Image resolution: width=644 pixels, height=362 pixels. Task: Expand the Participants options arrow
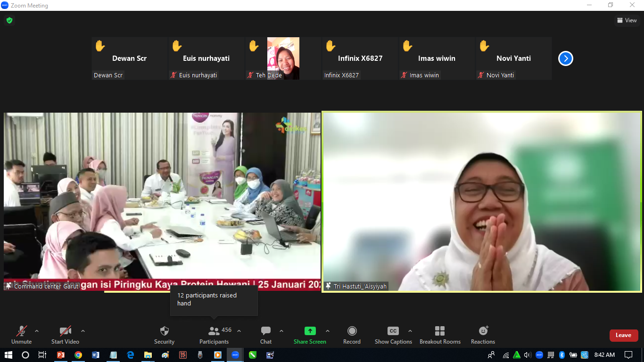tap(239, 331)
